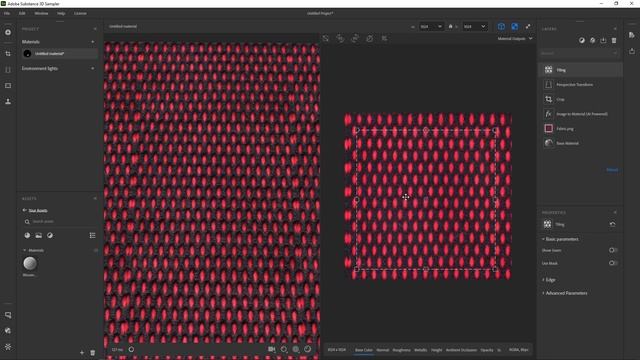Click the document icon in far right strip
Image resolution: width=640 pixels, height=360 pixels.
click(x=632, y=35)
